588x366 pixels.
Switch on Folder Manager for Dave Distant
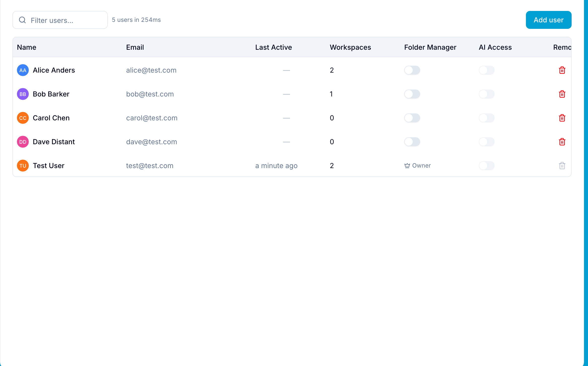tap(412, 142)
